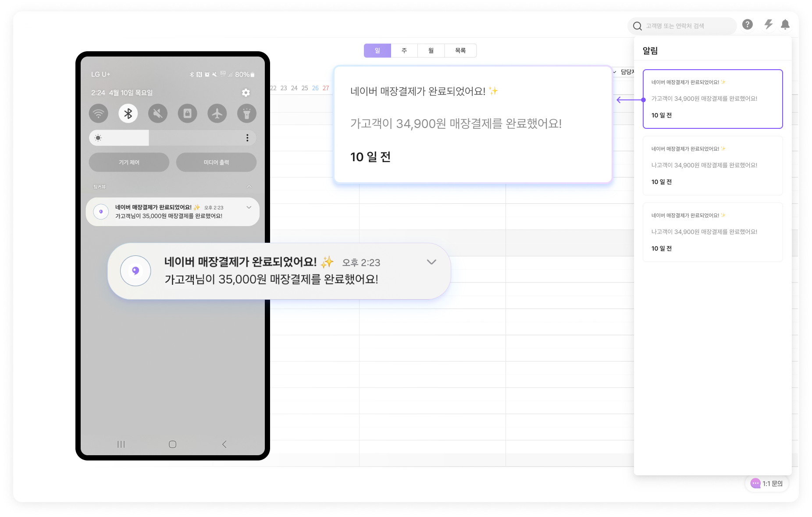
Task: Open the 1:1 문의 chat button
Action: coord(767,483)
